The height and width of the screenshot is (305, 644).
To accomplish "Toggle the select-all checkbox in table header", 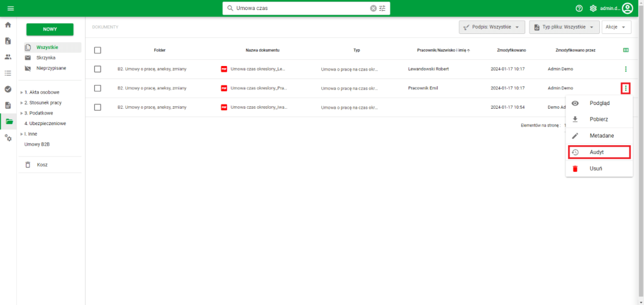I will (x=97, y=50).
